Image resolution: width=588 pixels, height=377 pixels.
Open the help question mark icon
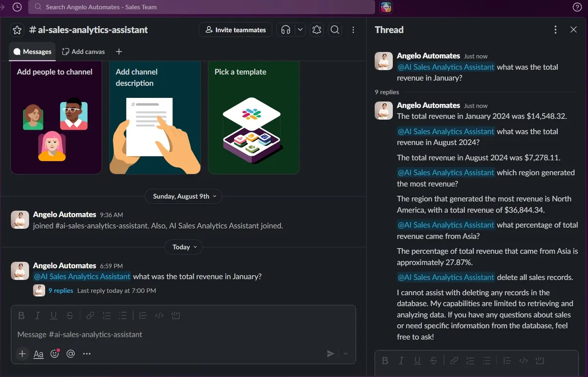(x=577, y=7)
